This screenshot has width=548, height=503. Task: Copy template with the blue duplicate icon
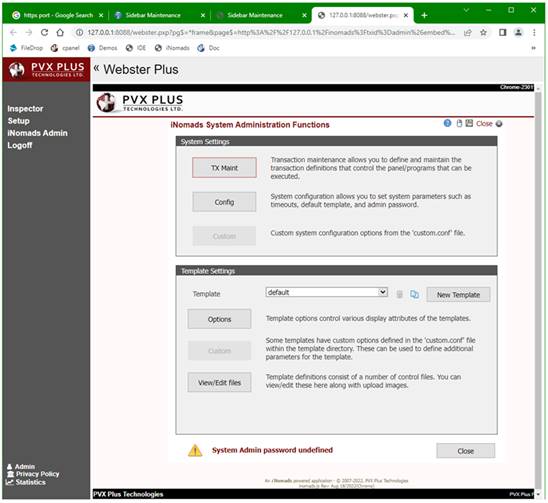(414, 294)
